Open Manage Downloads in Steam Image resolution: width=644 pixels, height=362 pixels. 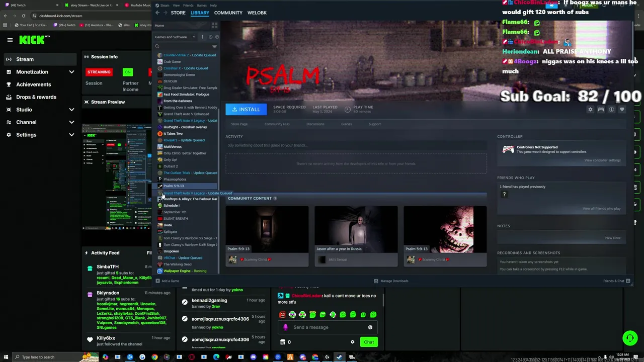click(391, 281)
